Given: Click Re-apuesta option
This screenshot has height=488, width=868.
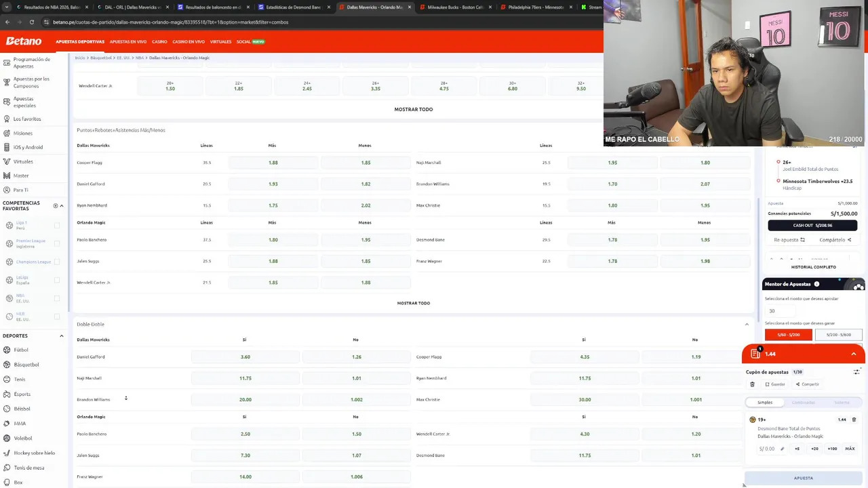Looking at the screenshot, I should [x=789, y=240].
